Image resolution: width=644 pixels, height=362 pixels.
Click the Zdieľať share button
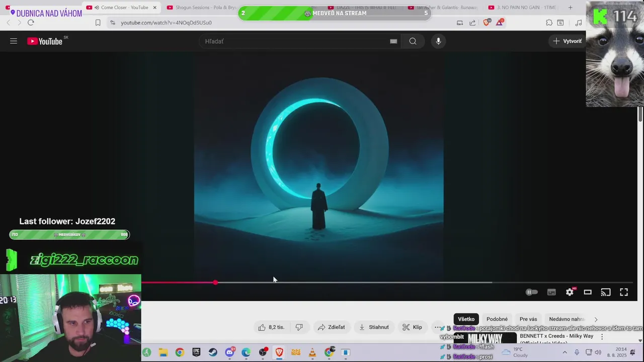point(331,327)
